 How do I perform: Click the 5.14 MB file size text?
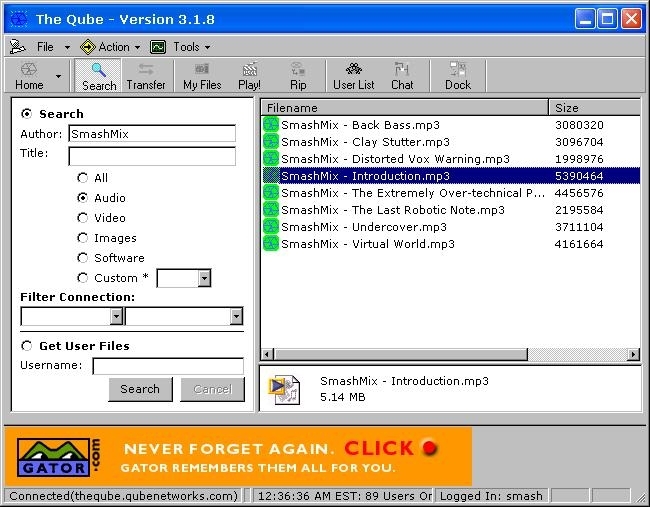(x=342, y=397)
